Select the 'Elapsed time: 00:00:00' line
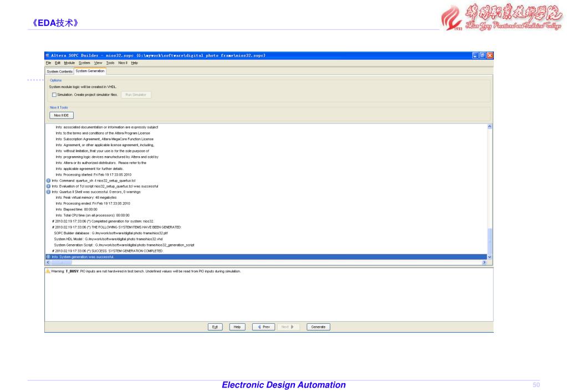 76,209
